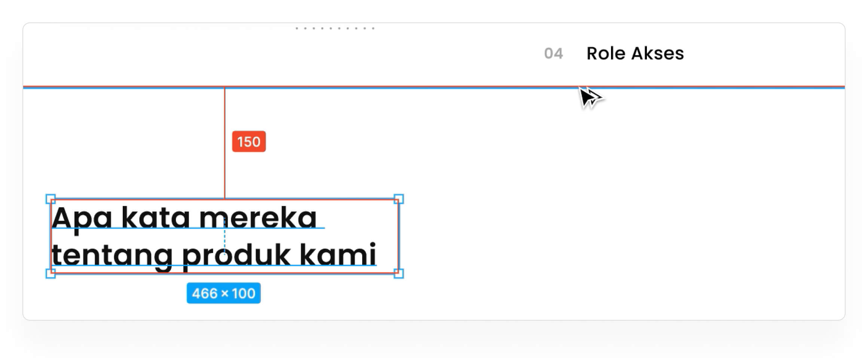Click the word "mereka" in heading
The image size is (868, 358).
[258, 217]
